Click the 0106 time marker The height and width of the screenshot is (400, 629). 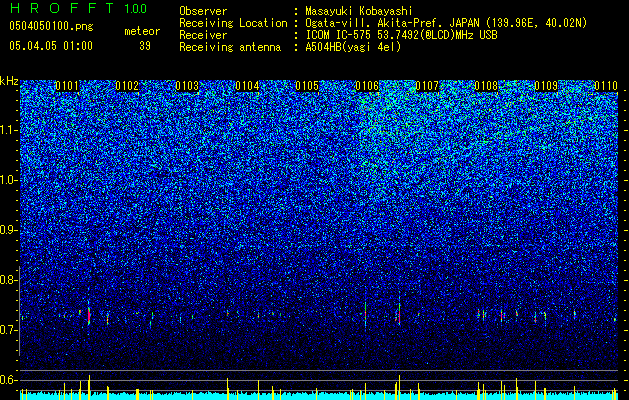click(x=367, y=86)
